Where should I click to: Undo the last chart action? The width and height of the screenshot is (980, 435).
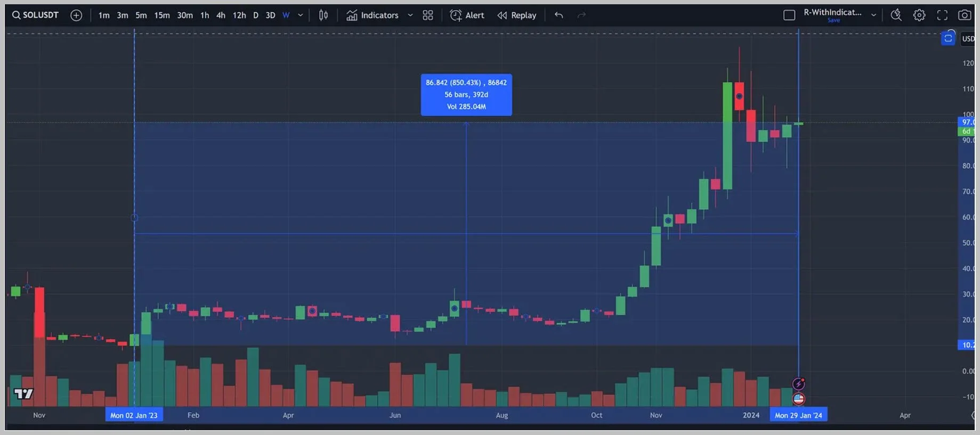point(558,15)
